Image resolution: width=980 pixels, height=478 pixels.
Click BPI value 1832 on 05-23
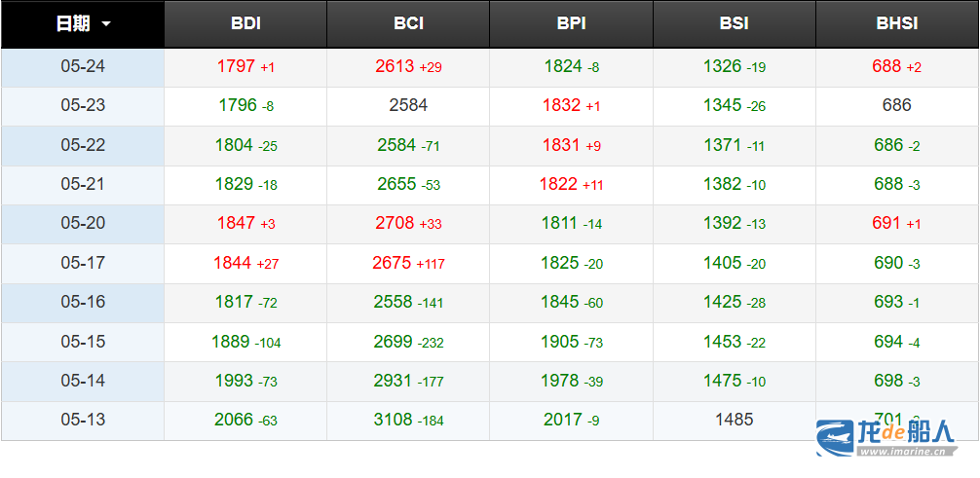[561, 106]
